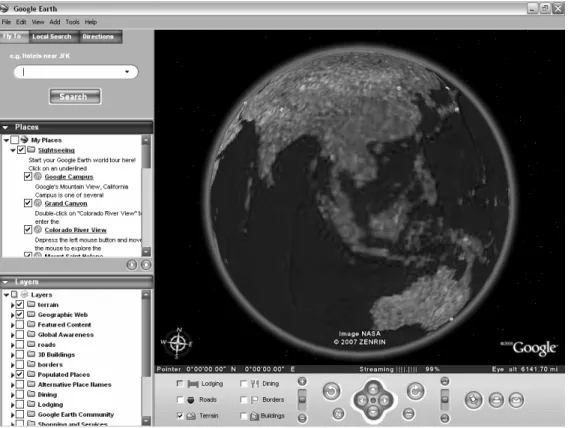Screen dimensions: 568x428
Task: Open the File menu
Action: click(6, 22)
